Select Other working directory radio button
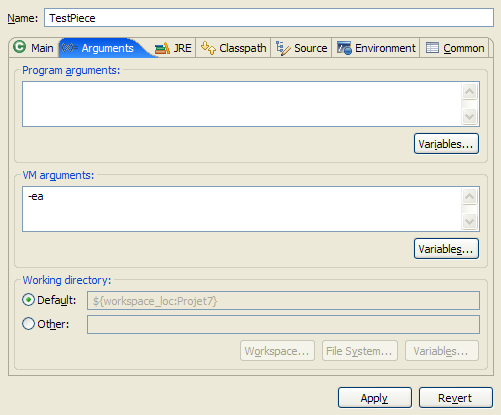Image resolution: width=501 pixels, height=415 pixels. (28, 324)
